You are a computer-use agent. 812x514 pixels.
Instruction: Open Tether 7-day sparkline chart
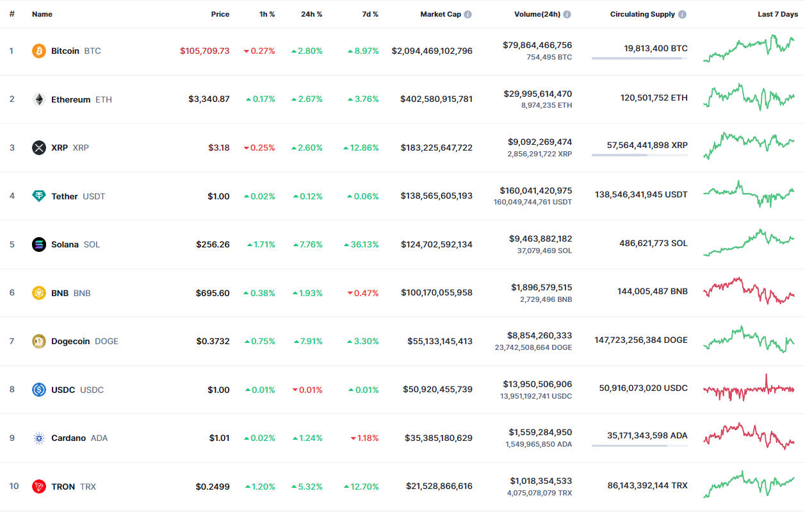(749, 194)
